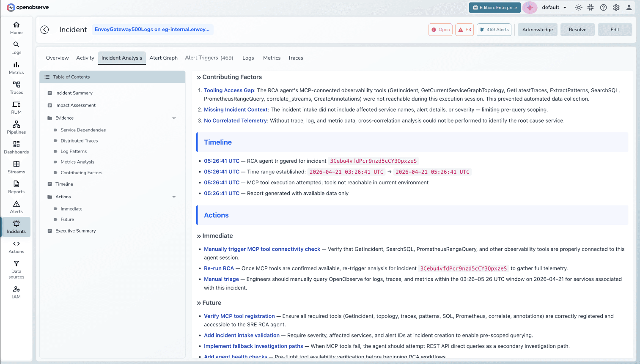Viewport: 640px width, 364px height.
Task: Switch to the Traces tab
Action: pos(295,58)
